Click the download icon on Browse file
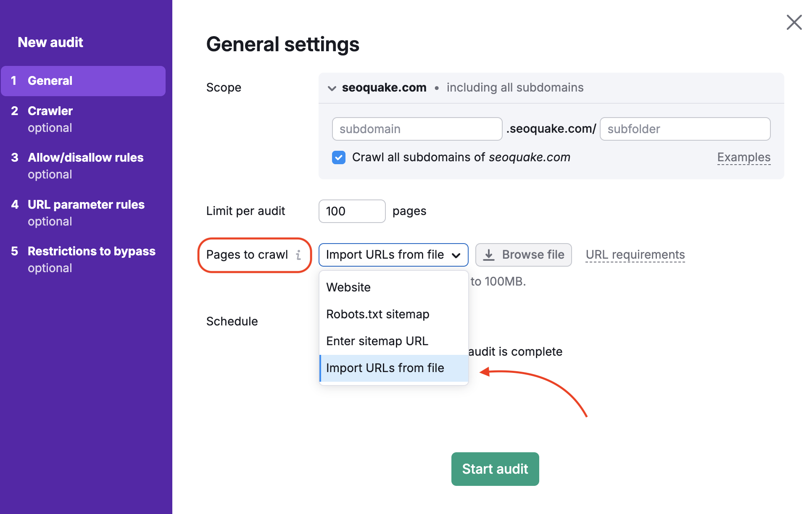 [x=490, y=254]
